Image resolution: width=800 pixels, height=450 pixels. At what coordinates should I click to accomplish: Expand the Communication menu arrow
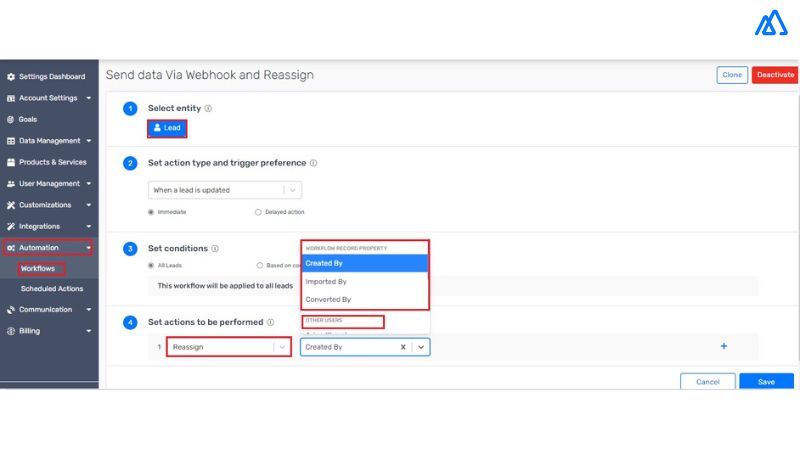point(89,310)
